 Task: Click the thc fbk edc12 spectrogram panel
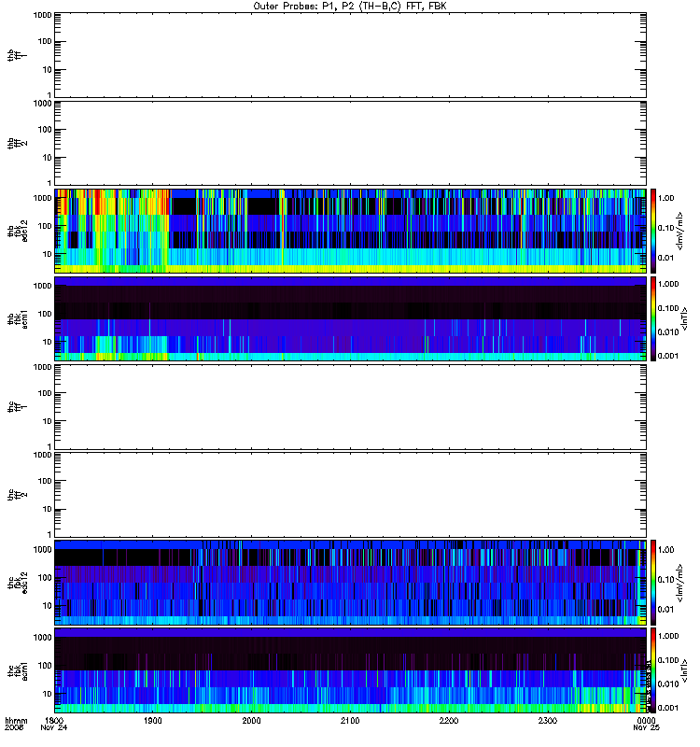pos(350,583)
